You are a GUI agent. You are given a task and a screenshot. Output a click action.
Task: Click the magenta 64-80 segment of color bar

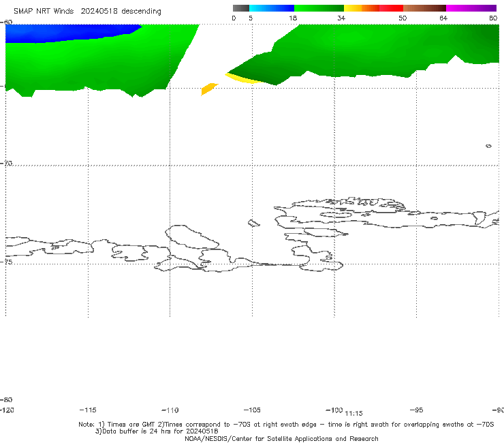point(471,8)
